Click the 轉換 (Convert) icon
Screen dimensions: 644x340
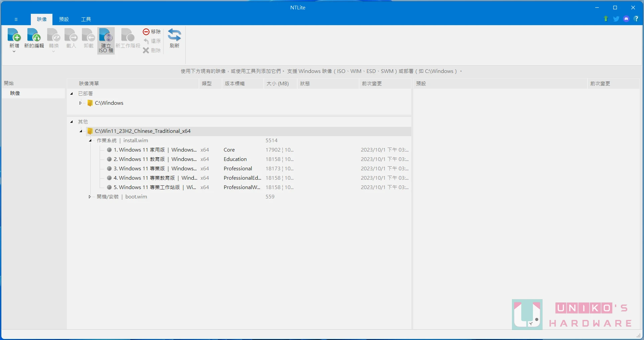click(53, 35)
